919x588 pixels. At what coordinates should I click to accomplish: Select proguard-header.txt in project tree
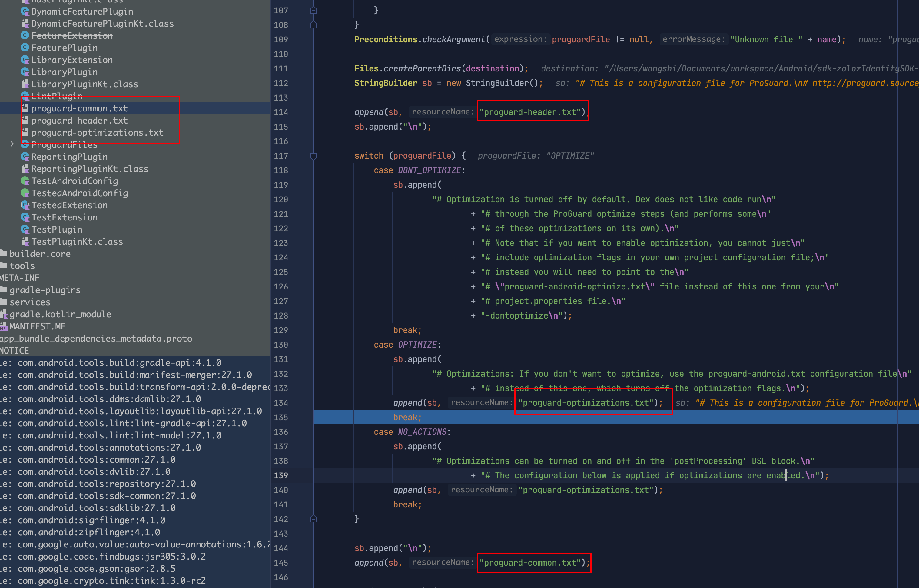coord(79,121)
